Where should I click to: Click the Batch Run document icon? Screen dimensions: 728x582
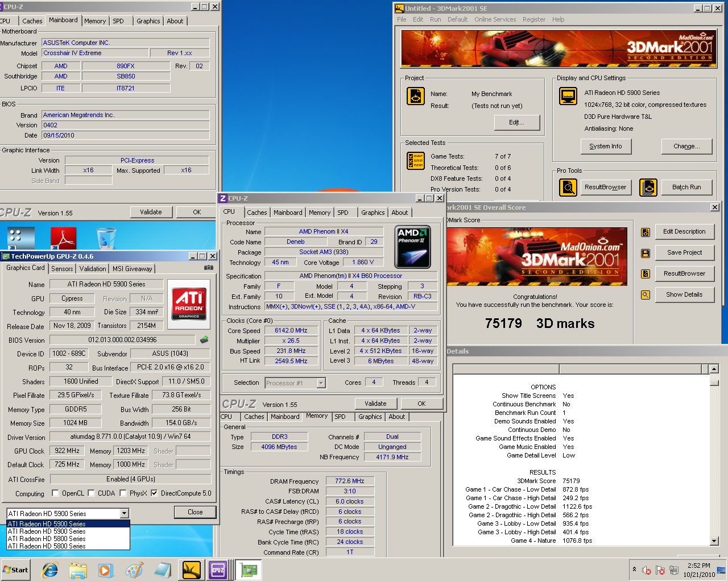coord(648,187)
